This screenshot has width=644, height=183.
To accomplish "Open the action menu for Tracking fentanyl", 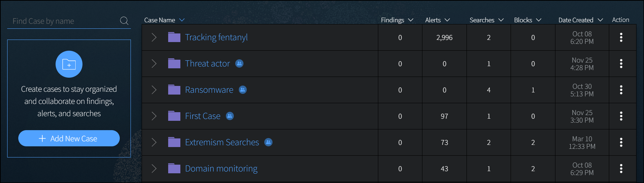I will 621,37.
